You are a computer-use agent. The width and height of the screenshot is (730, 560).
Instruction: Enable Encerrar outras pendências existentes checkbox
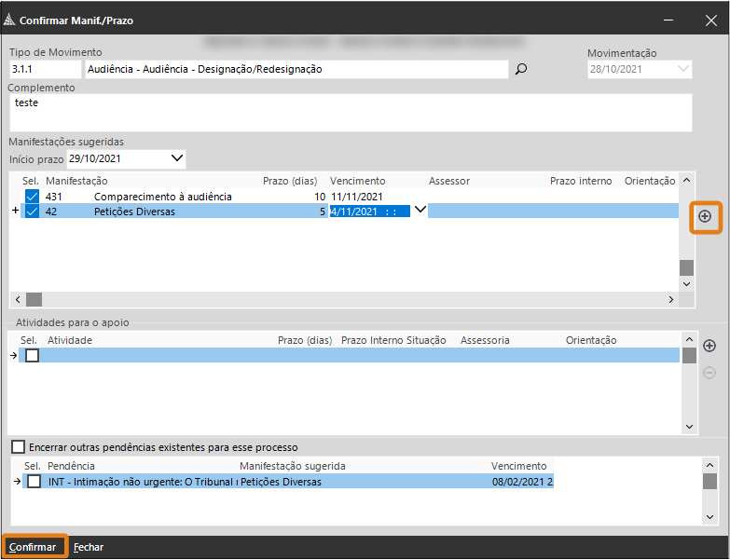click(x=18, y=447)
